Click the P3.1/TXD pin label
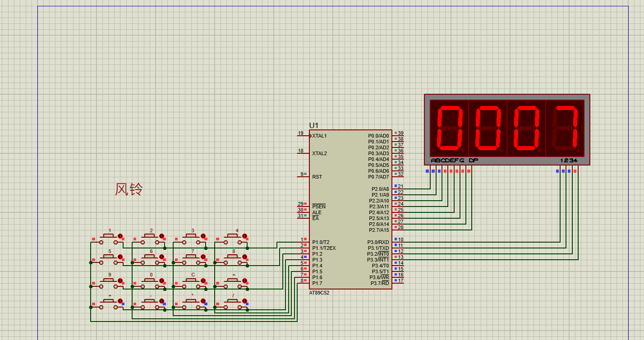The width and height of the screenshot is (644, 340). 378,248
